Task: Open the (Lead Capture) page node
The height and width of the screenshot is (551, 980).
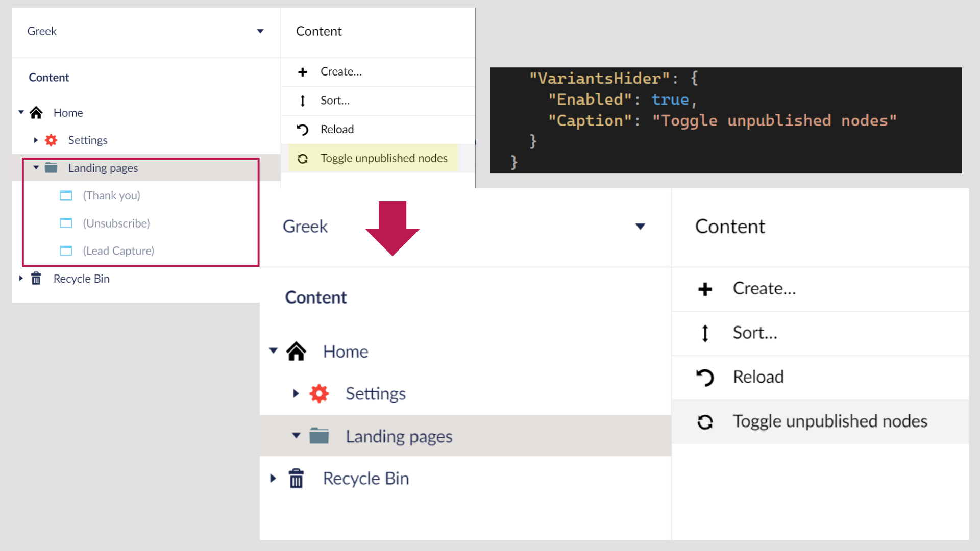Action: [x=118, y=251]
